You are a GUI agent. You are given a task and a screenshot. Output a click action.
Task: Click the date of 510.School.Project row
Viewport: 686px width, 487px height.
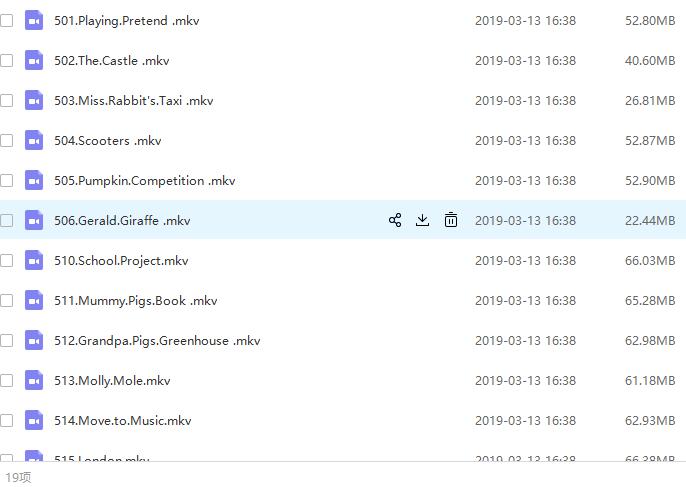coord(525,260)
